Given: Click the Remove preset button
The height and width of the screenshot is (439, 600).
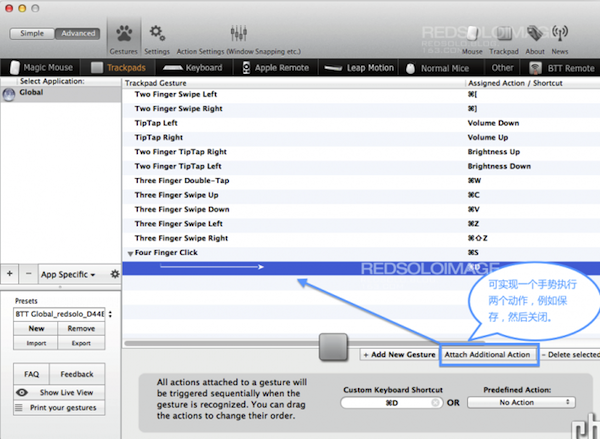Looking at the screenshot, I should (x=81, y=328).
